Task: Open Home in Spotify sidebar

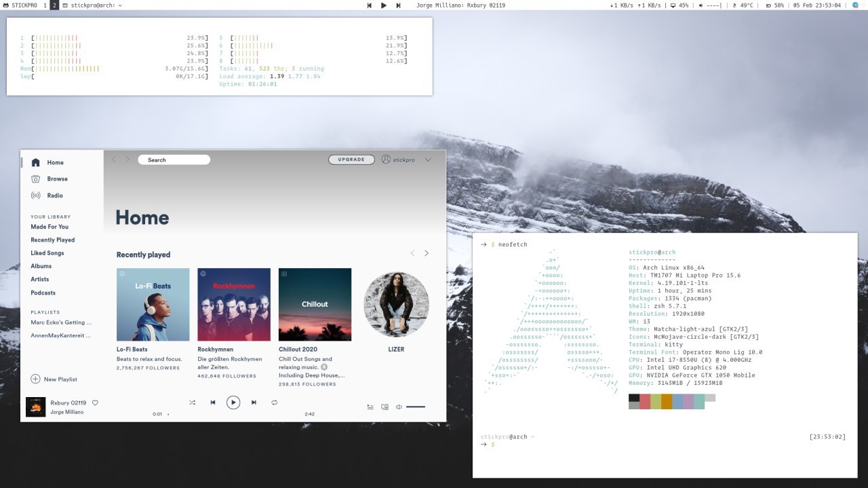Action: pos(47,162)
